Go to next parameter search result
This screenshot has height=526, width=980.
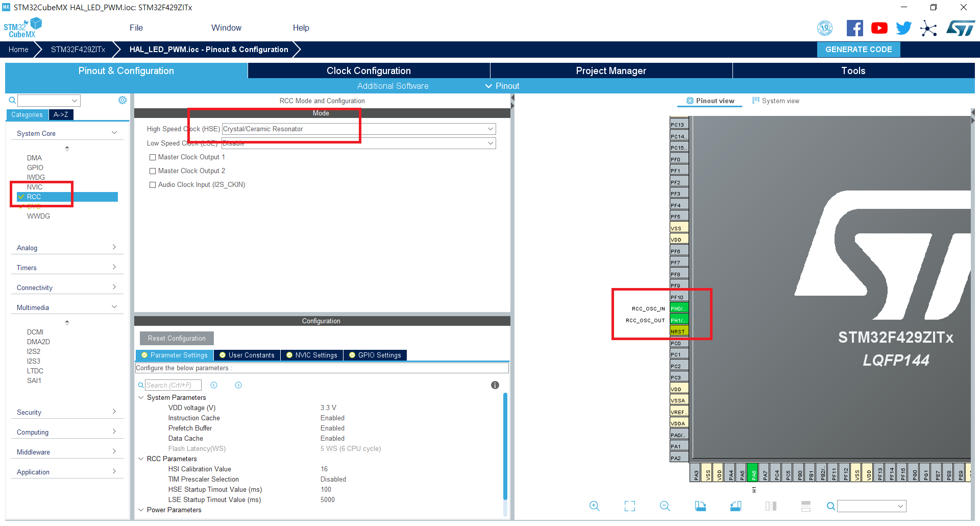(x=238, y=385)
